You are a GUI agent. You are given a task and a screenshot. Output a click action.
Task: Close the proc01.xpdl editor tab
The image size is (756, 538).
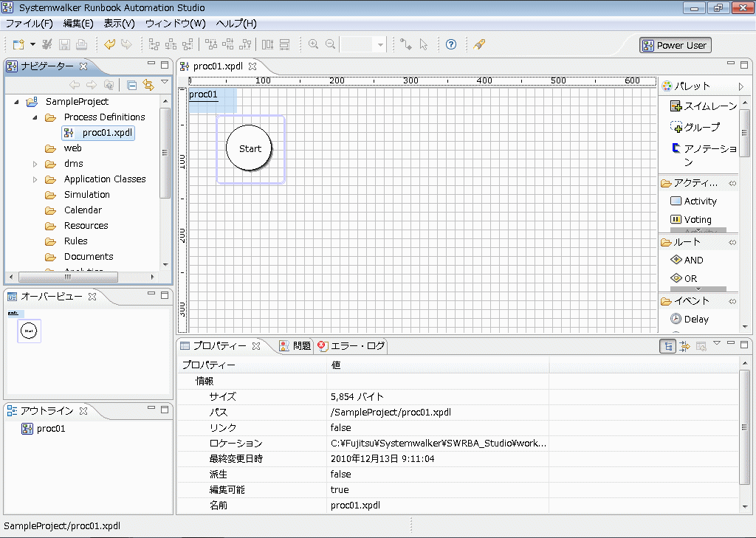point(252,66)
